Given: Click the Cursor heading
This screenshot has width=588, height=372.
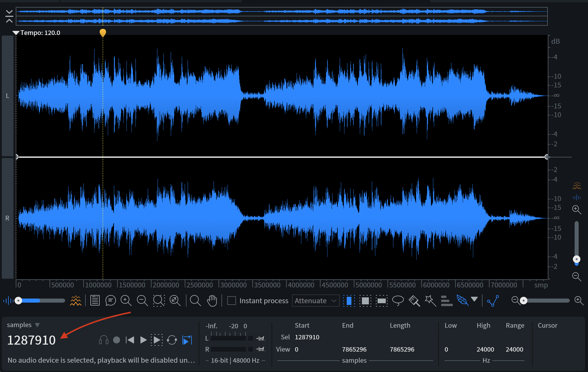Looking at the screenshot, I should tap(547, 325).
